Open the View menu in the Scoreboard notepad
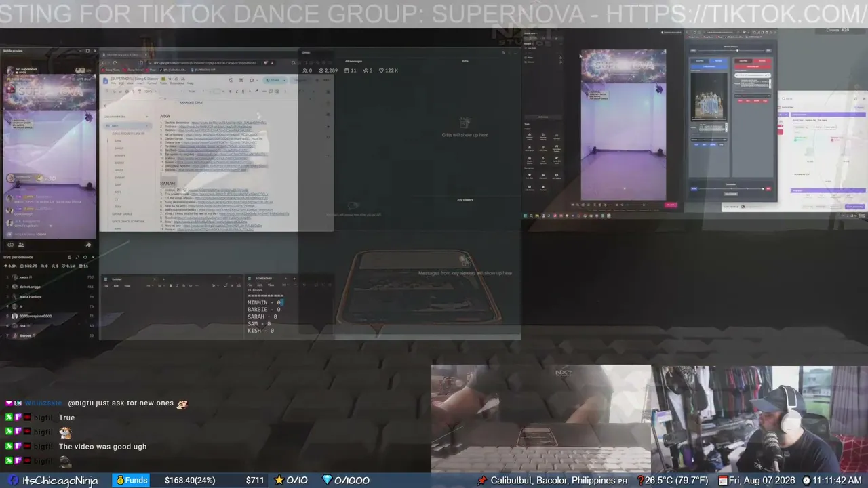 tap(271, 285)
